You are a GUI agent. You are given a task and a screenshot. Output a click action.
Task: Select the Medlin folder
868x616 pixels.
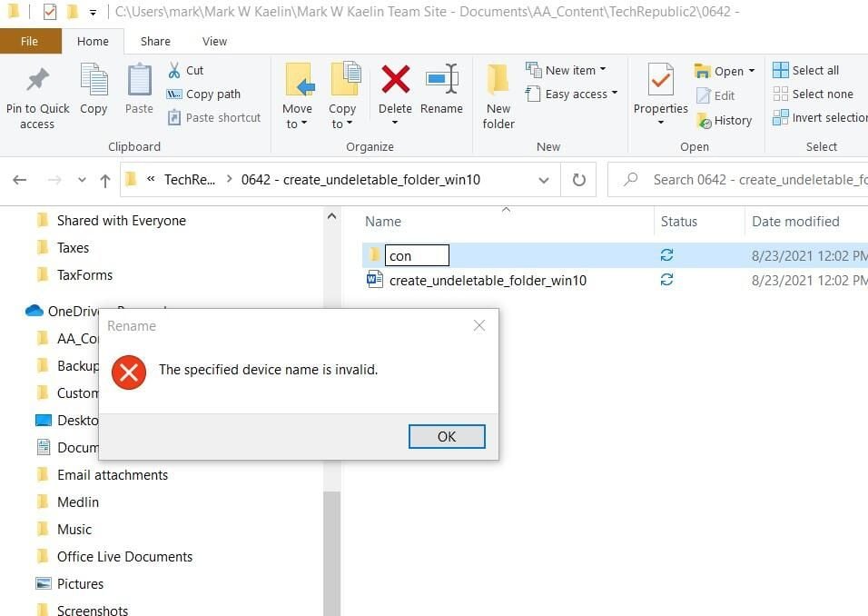tap(78, 502)
